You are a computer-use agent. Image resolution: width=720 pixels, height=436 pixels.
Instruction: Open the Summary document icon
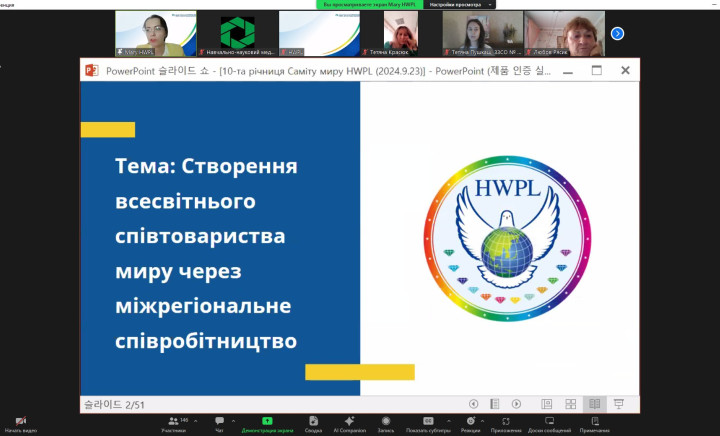(x=313, y=421)
